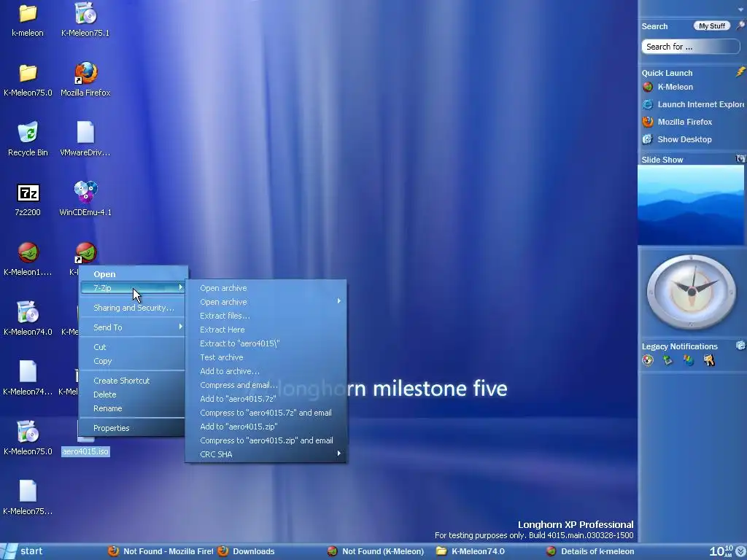The width and height of the screenshot is (747, 560).
Task: Select Extract to "aero4015\" option
Action: pyautogui.click(x=266, y=343)
